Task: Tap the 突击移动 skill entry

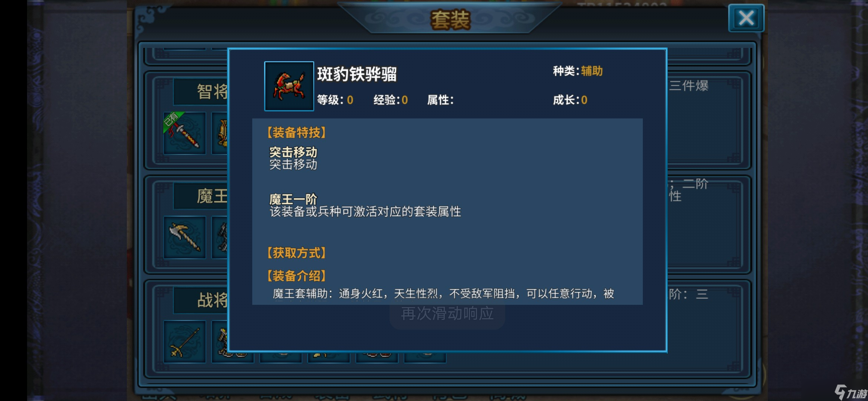Action: click(x=293, y=158)
